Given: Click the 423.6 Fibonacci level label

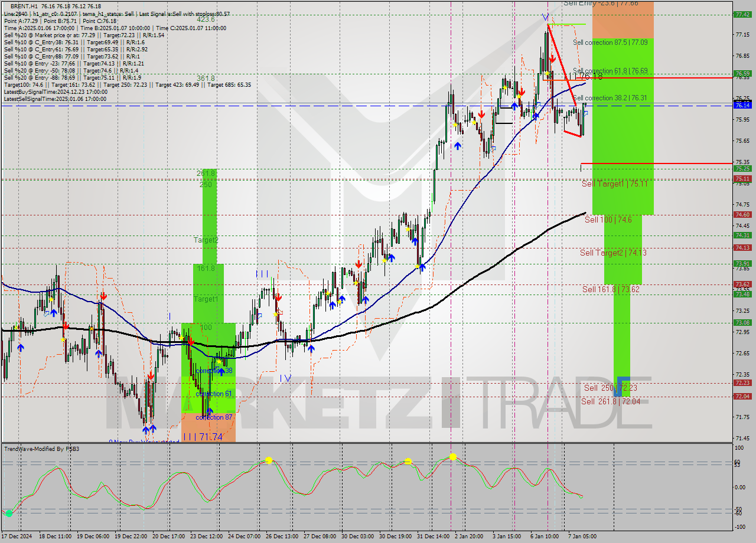Looking at the screenshot, I should (206, 19).
